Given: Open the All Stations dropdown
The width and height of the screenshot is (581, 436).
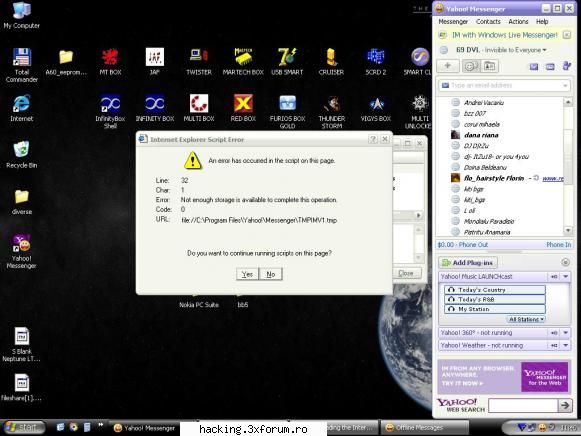Looking at the screenshot, I should coord(526,319).
